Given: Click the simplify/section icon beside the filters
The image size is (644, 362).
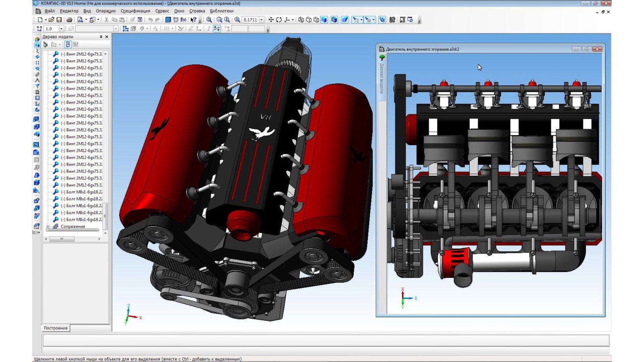Looking at the screenshot, I should coord(382,20).
